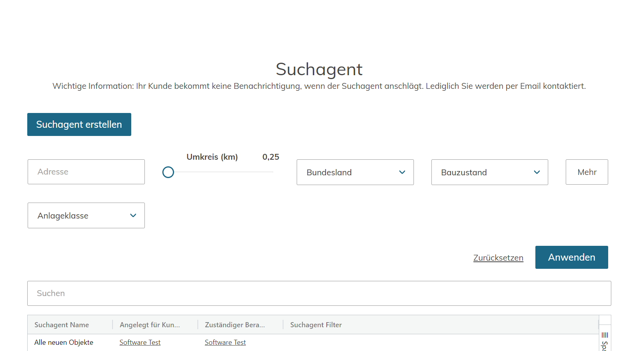Open the columns side panel icon
Image resolution: width=644 pixels, height=351 pixels.
click(605, 335)
